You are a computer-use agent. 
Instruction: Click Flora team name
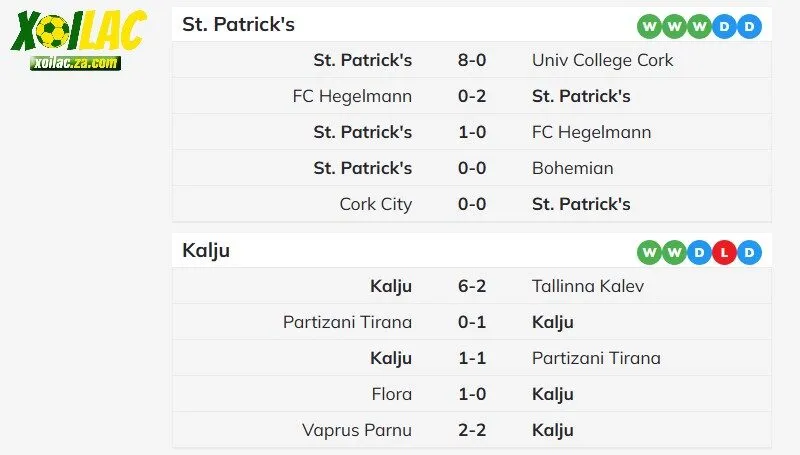391,394
